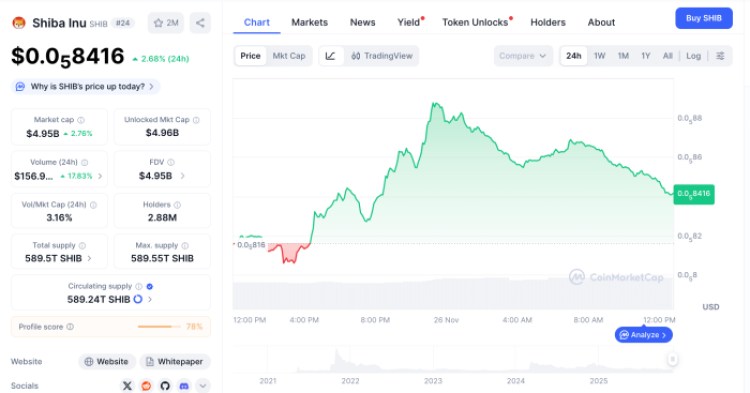Screen dimensions: 750x393
Task: Click Circulating supply info icon
Action: (139, 286)
